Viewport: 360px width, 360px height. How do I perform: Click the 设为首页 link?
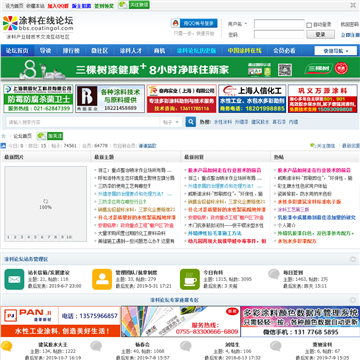coord(14,6)
